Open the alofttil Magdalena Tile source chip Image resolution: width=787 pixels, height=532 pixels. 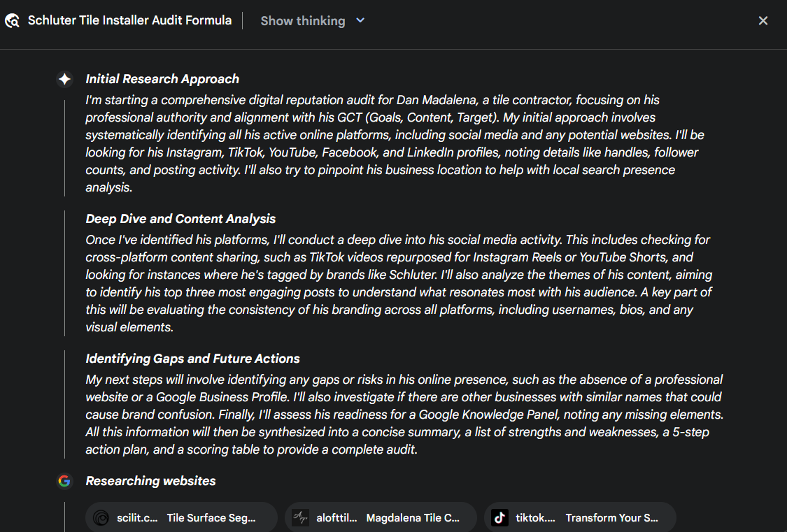[381, 517]
